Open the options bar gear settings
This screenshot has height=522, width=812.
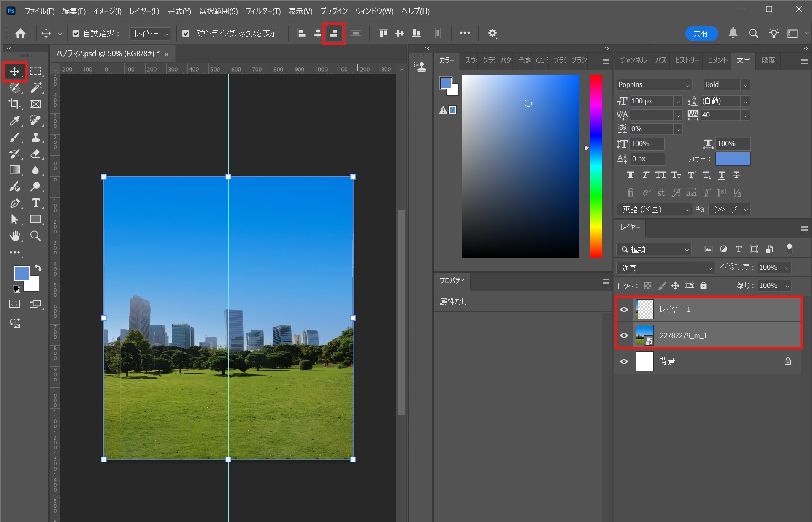coord(492,33)
